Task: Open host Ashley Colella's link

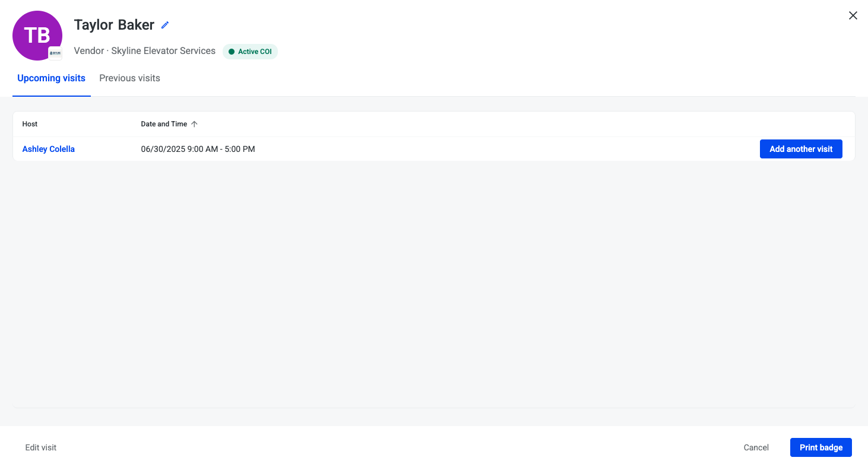Action: pos(49,149)
